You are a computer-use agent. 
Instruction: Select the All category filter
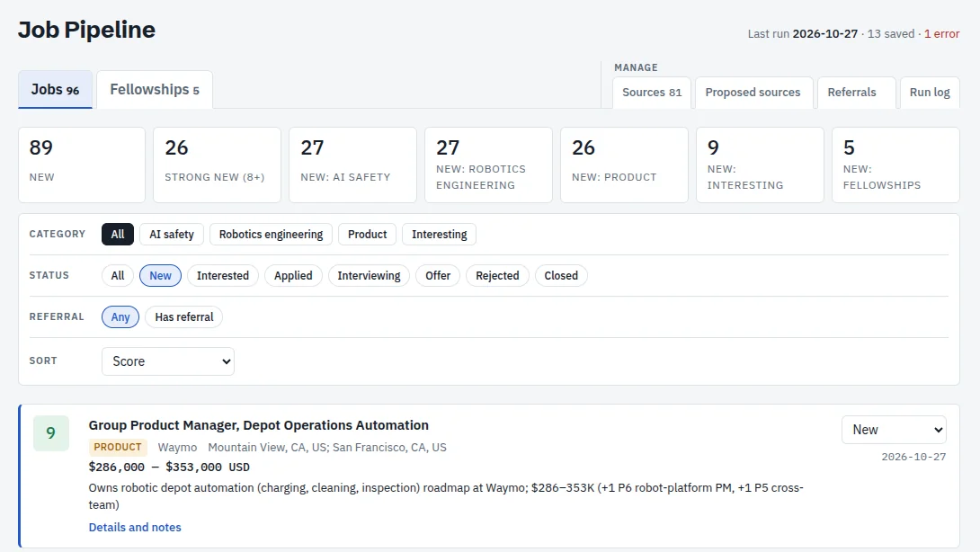tap(118, 235)
